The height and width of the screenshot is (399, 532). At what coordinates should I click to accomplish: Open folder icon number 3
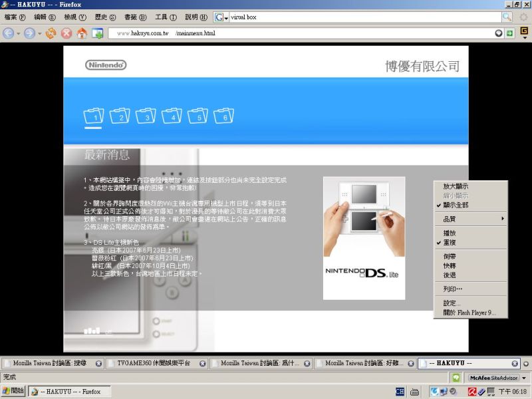pos(146,116)
